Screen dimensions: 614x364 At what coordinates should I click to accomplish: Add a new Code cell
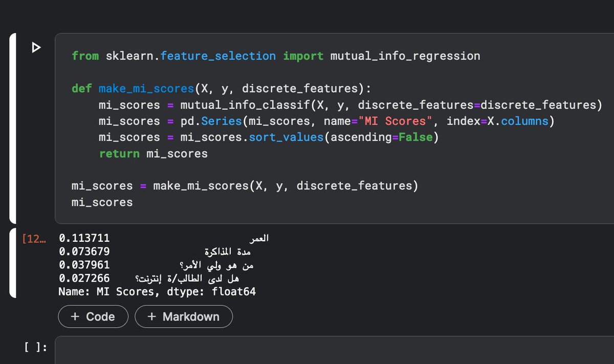coord(93,316)
